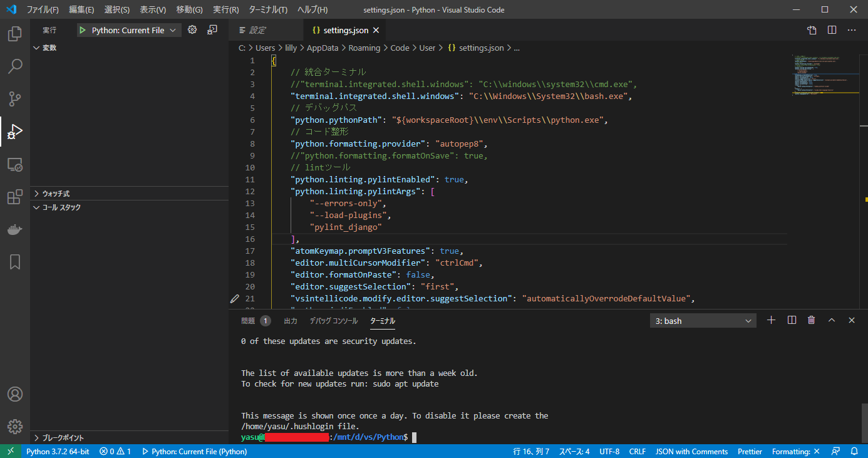Viewport: 868px width, 458px height.
Task: Open the Remote Explorer icon
Action: pyautogui.click(x=15, y=164)
